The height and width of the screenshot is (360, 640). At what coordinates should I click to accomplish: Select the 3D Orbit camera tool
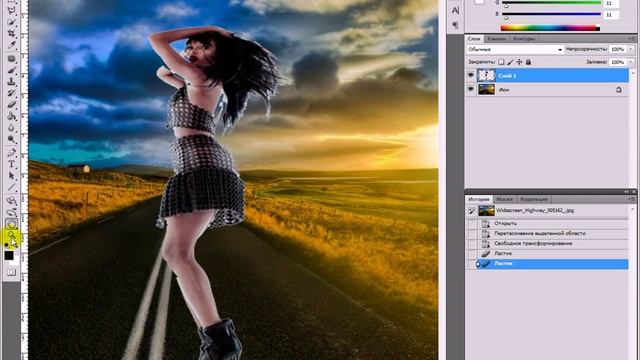point(11,212)
